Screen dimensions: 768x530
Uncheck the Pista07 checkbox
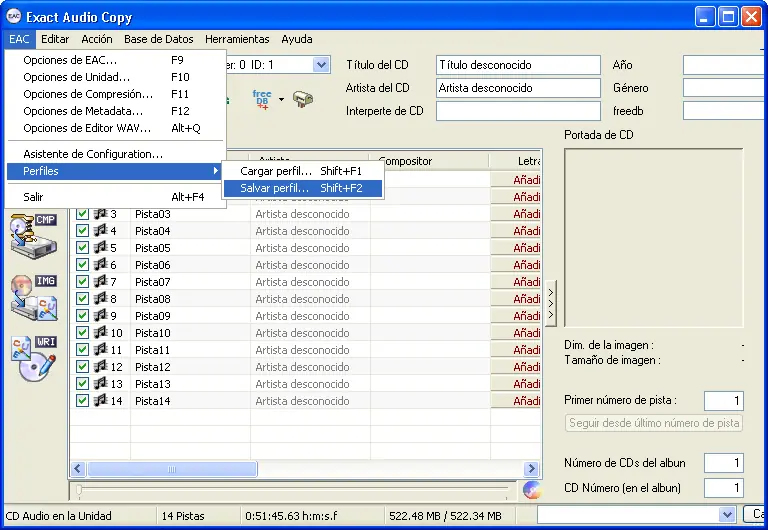click(82, 282)
